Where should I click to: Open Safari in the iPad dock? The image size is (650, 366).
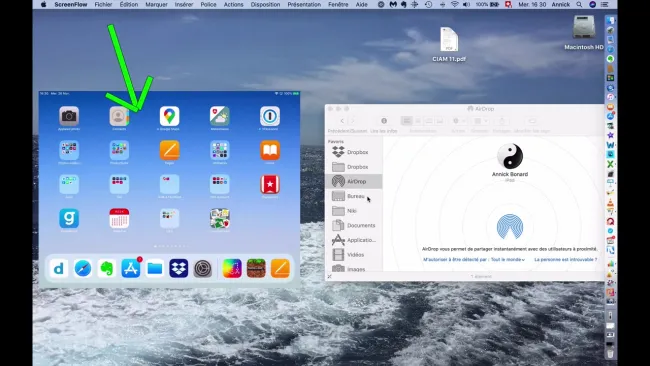coord(83,269)
